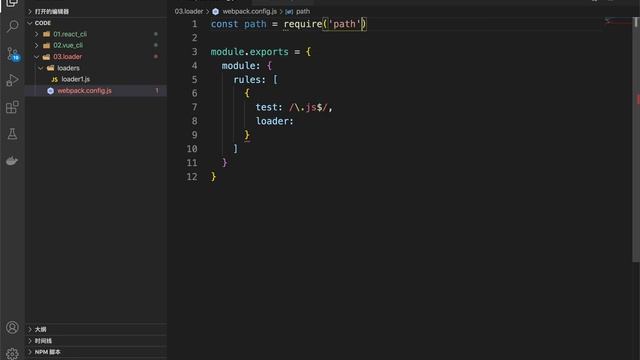Click webpack.config.js breadcrumb segment
Screen dimensions: 640x360
pyautogui.click(x=249, y=11)
